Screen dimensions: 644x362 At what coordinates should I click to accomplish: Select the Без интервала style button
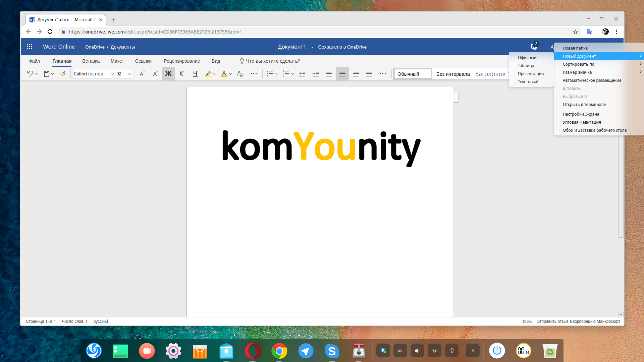(x=453, y=74)
